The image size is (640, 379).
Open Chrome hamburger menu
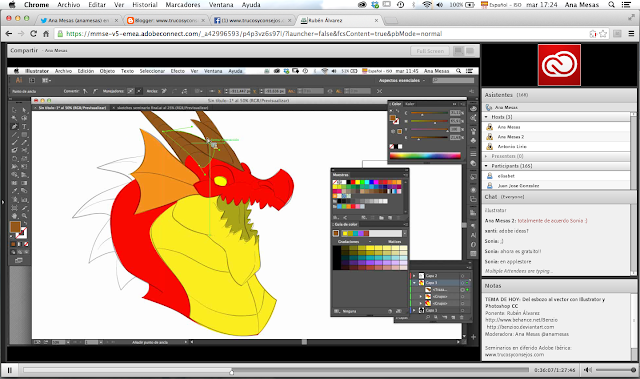(x=631, y=34)
